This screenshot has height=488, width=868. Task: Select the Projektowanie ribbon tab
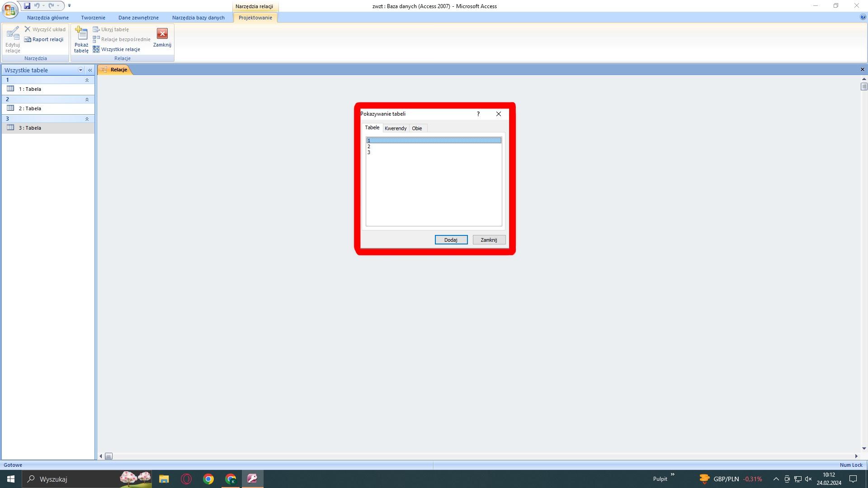coord(255,18)
